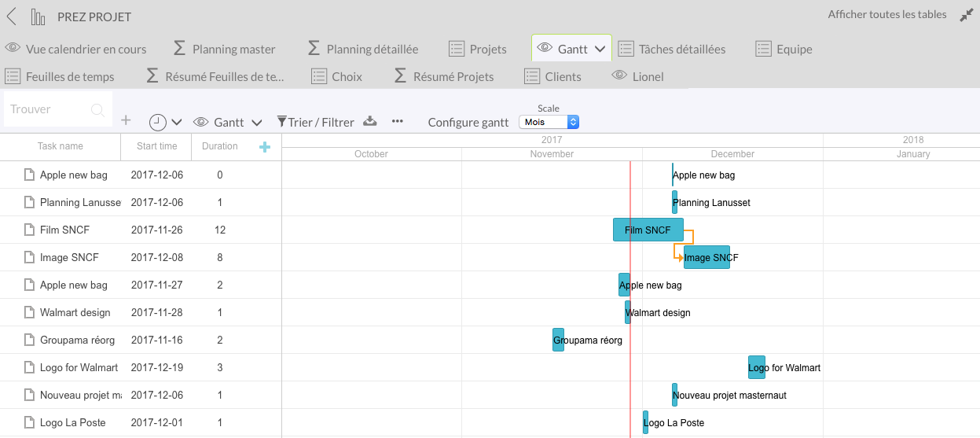Click the download icon in toolbar
Viewport: 980px width, 438px height.
[x=370, y=121]
